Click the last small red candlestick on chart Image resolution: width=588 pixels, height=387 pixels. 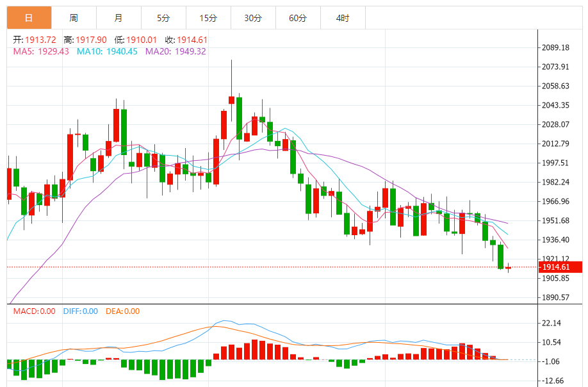[x=508, y=267]
